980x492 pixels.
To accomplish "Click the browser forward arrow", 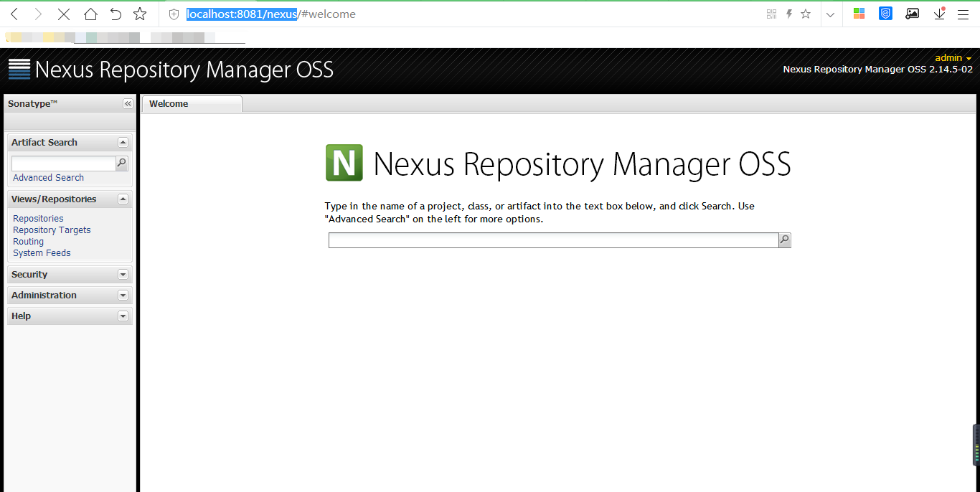I will tap(39, 14).
